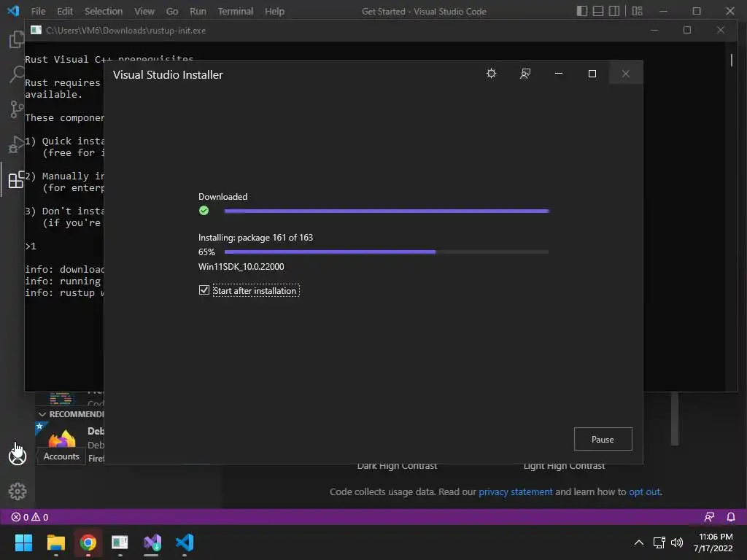Click the volume tray icon

pos(676,542)
